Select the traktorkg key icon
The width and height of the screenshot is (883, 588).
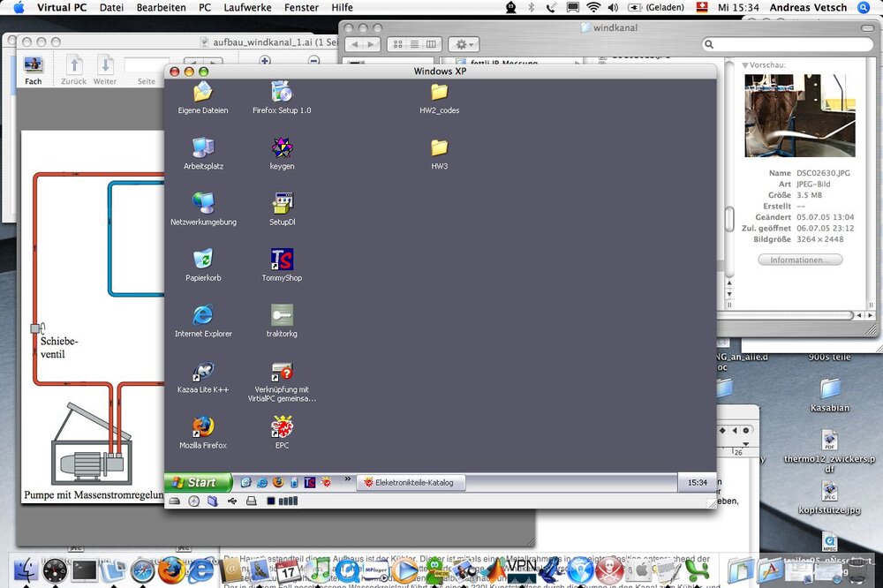pos(282,320)
